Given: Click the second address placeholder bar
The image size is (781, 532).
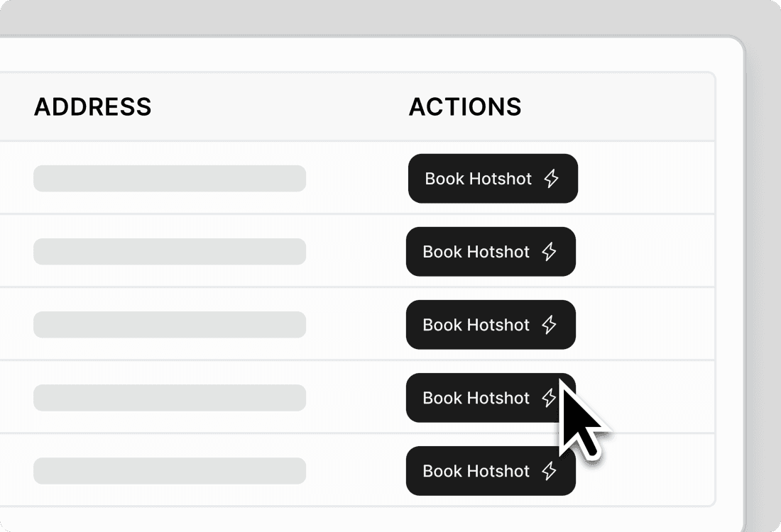Looking at the screenshot, I should [x=169, y=252].
